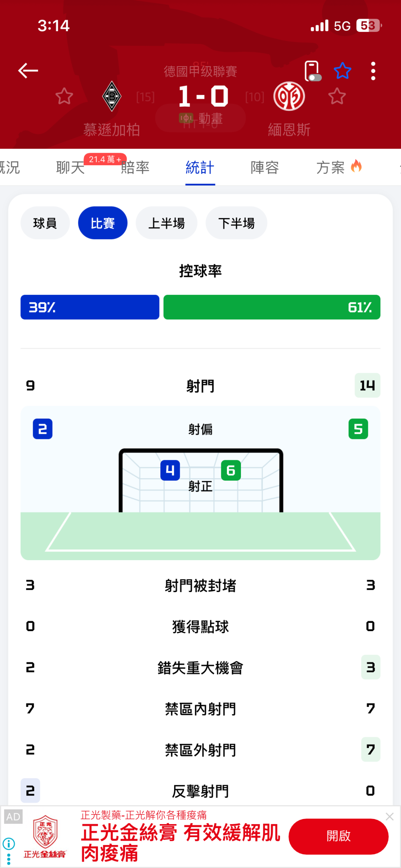Tap the back arrow icon
Image resolution: width=401 pixels, height=868 pixels.
pos(28,71)
